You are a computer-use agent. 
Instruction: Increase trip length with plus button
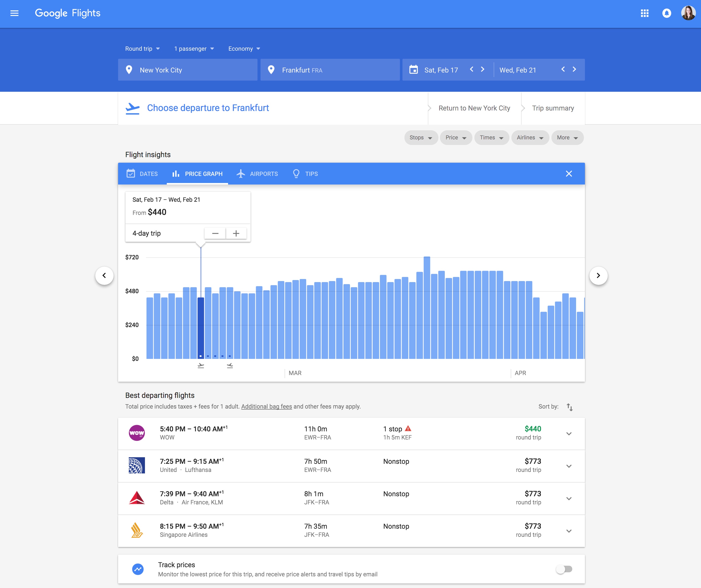(x=236, y=233)
